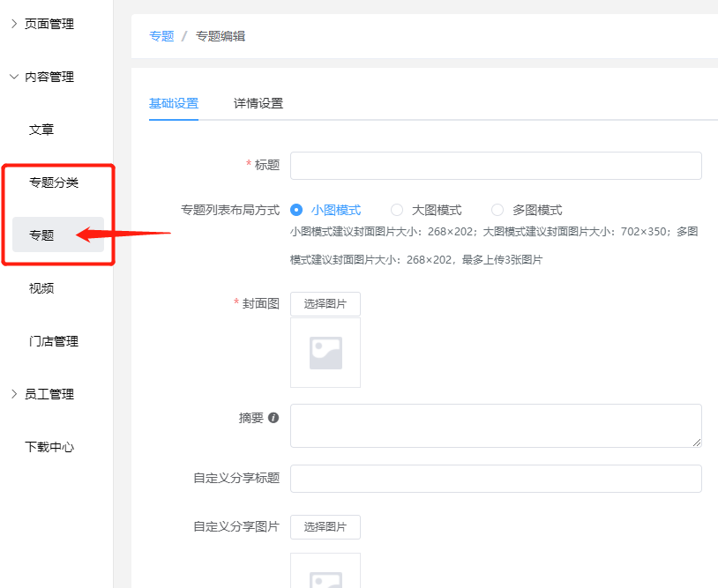Open 视频 in the sidebar

(x=41, y=288)
